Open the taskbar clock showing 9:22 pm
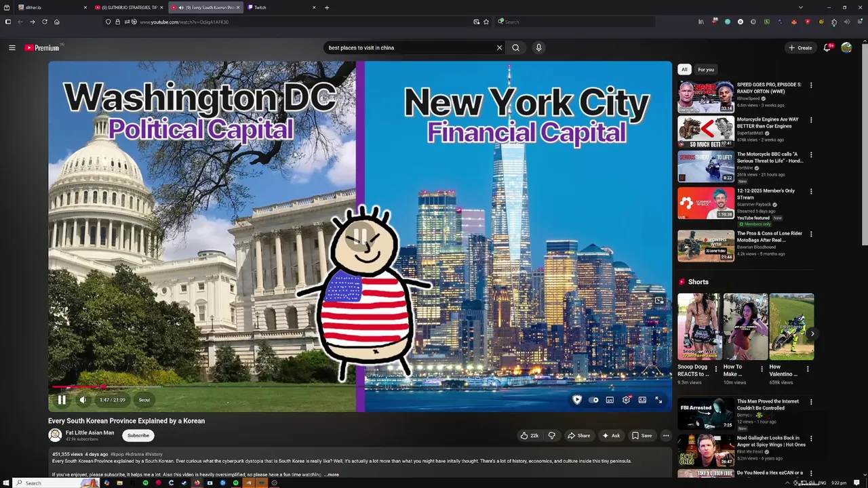The width and height of the screenshot is (868, 488). tap(838, 483)
